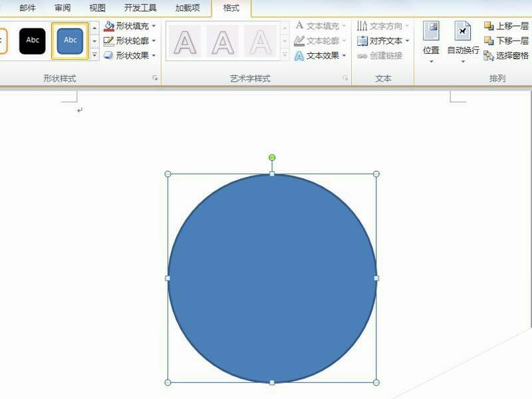This screenshot has height=399, width=532.
Task: Choose the third WordArt A style
Action: [260, 42]
